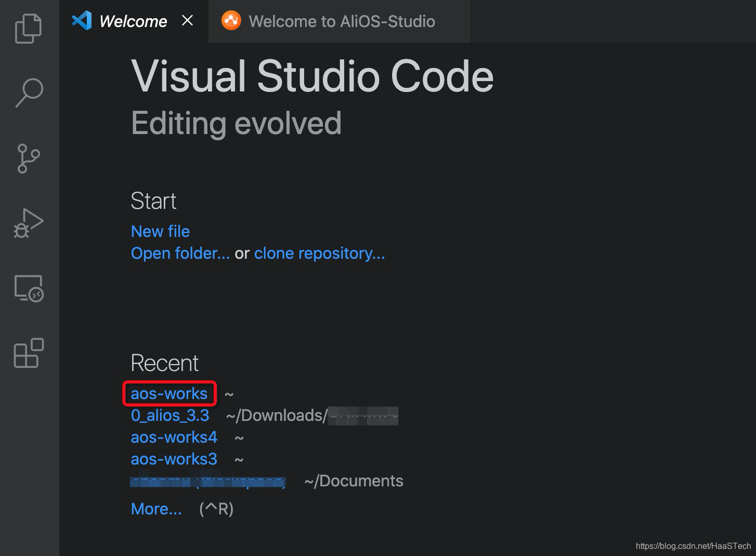Viewport: 756px width, 556px height.
Task: Open recent folder aos-works3
Action: click(x=174, y=459)
